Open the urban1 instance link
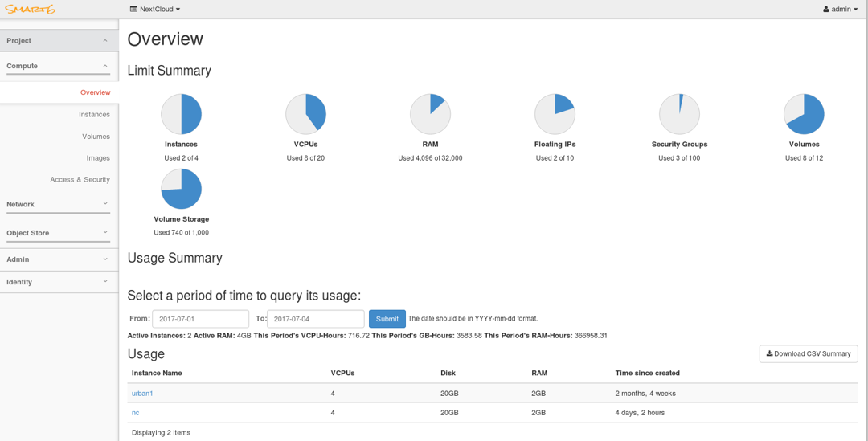868x441 pixels. tap(142, 394)
